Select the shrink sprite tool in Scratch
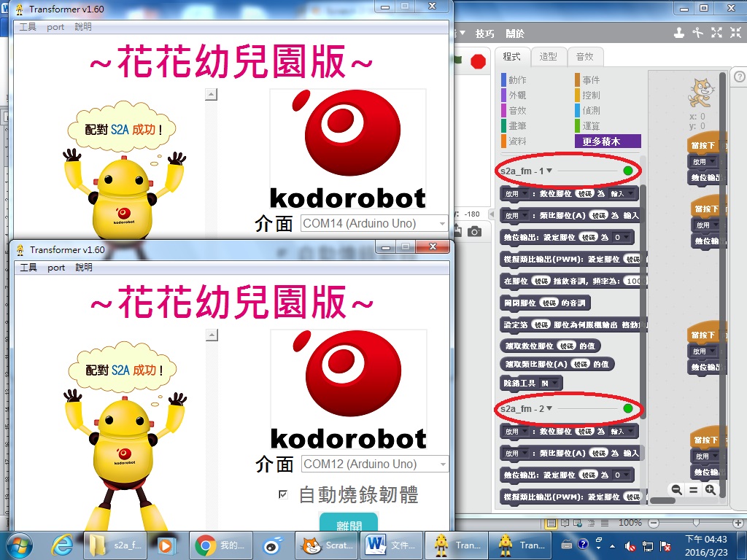Screen dimensions: 747x560 click(736, 33)
